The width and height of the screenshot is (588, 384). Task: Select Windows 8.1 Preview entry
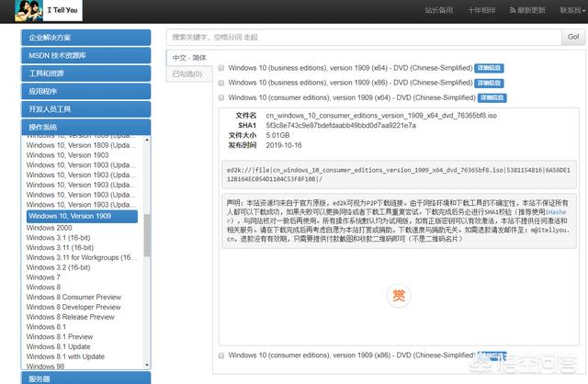[x=59, y=337]
